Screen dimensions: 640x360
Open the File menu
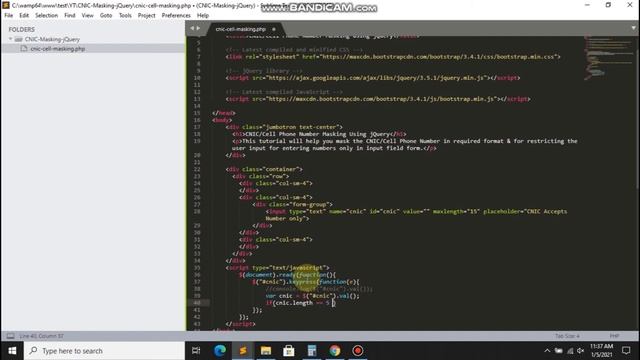[x=9, y=15]
